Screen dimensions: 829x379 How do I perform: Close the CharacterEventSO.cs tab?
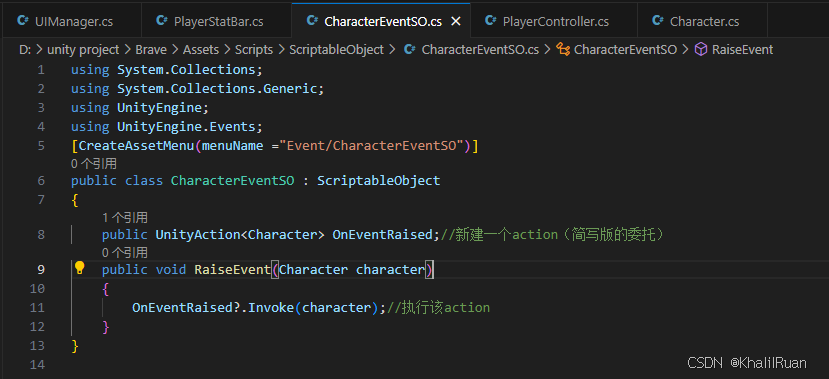[x=456, y=22]
